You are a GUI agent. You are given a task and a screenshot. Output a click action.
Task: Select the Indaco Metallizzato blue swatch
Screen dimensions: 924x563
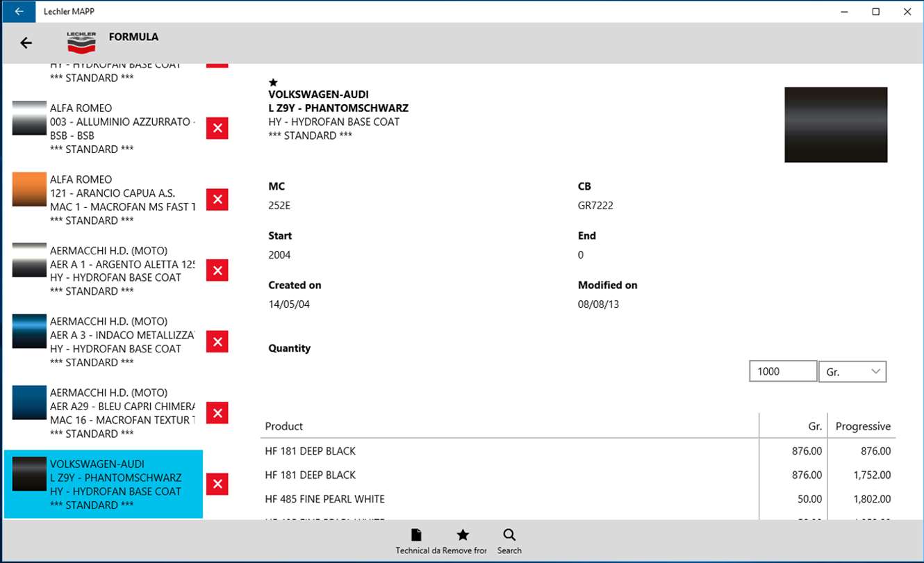click(x=29, y=332)
